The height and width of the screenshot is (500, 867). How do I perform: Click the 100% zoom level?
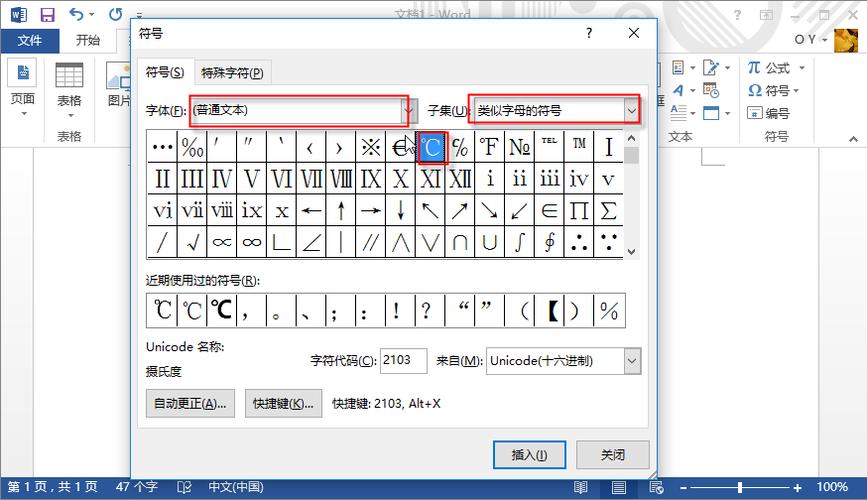pos(832,487)
